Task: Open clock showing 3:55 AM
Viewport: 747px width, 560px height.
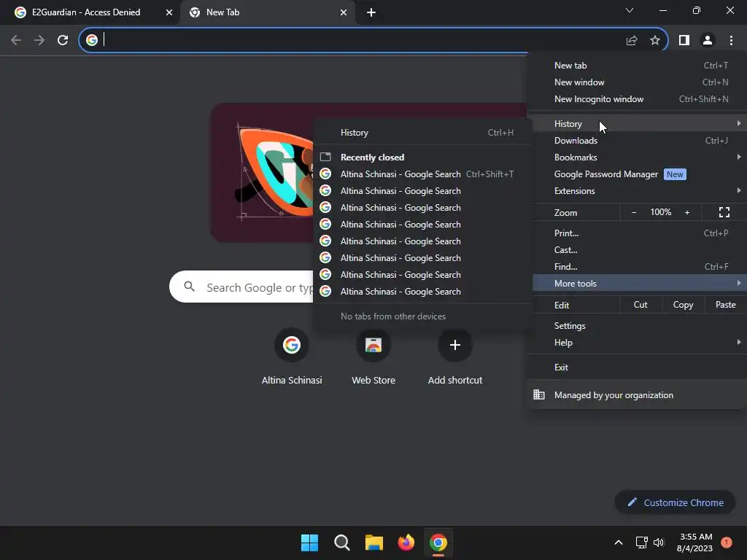Action: (695, 542)
